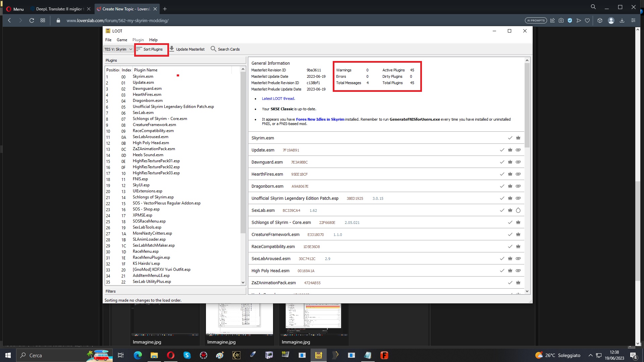Open the TES V: Skyrim game dropdown

(x=118, y=49)
